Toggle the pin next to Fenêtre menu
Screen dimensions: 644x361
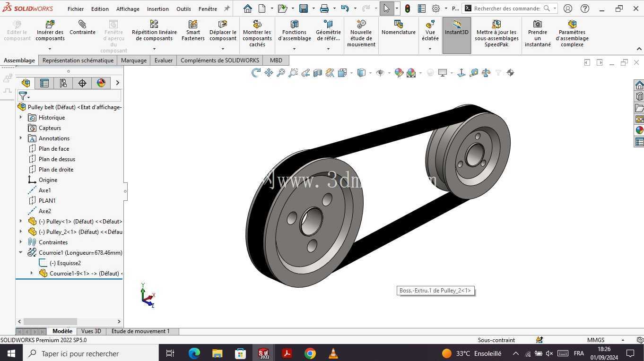(x=227, y=9)
